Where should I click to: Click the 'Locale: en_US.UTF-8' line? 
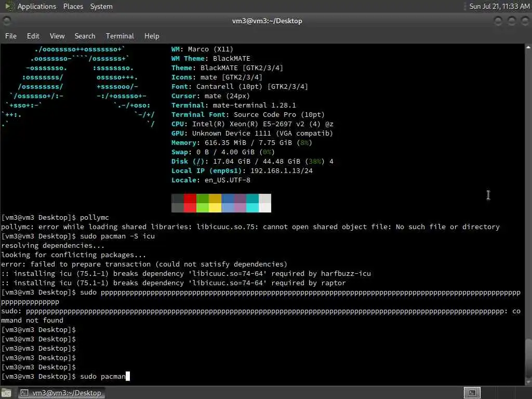pos(211,180)
